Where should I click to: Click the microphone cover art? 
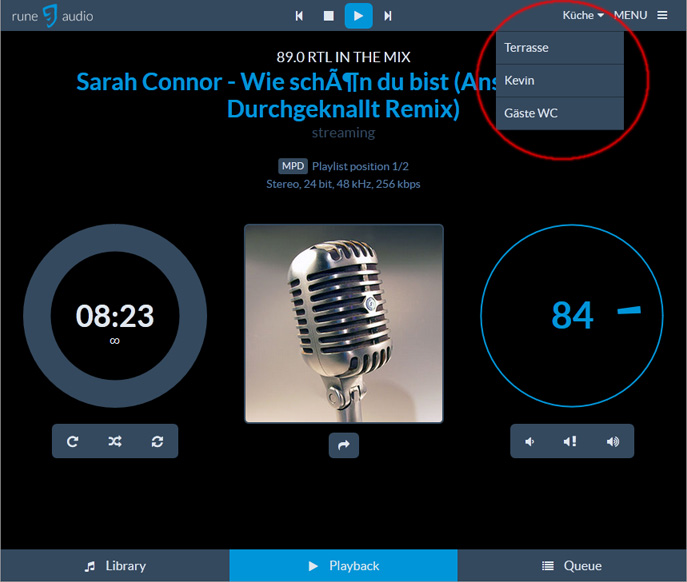tap(344, 323)
